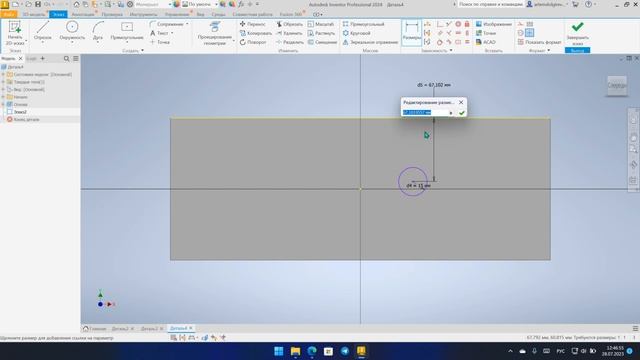
Task: Expand the Начало folder in browser
Action: 3,97
